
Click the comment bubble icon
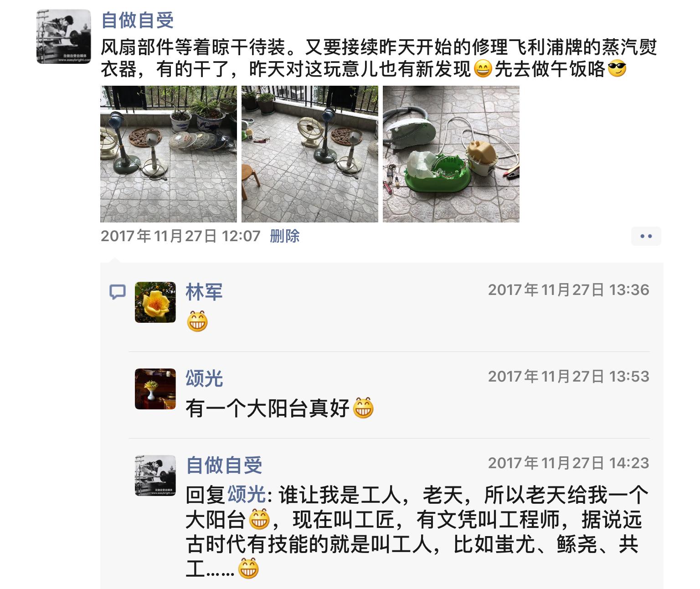click(x=118, y=292)
